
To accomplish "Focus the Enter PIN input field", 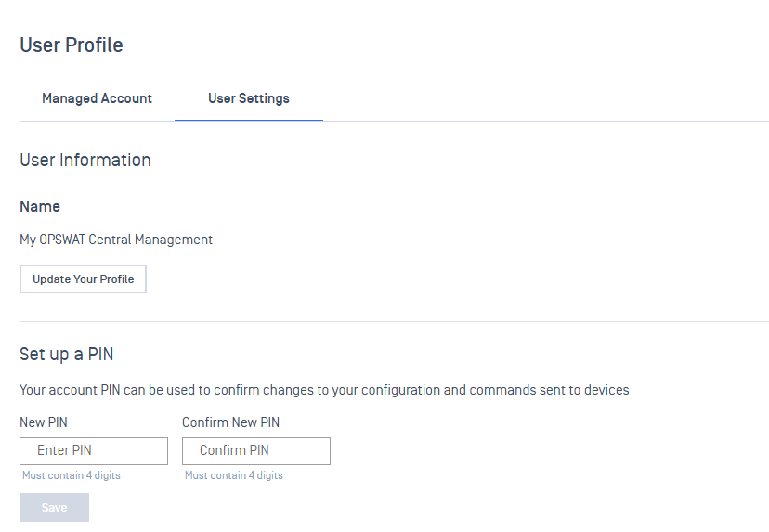I will point(94,451).
